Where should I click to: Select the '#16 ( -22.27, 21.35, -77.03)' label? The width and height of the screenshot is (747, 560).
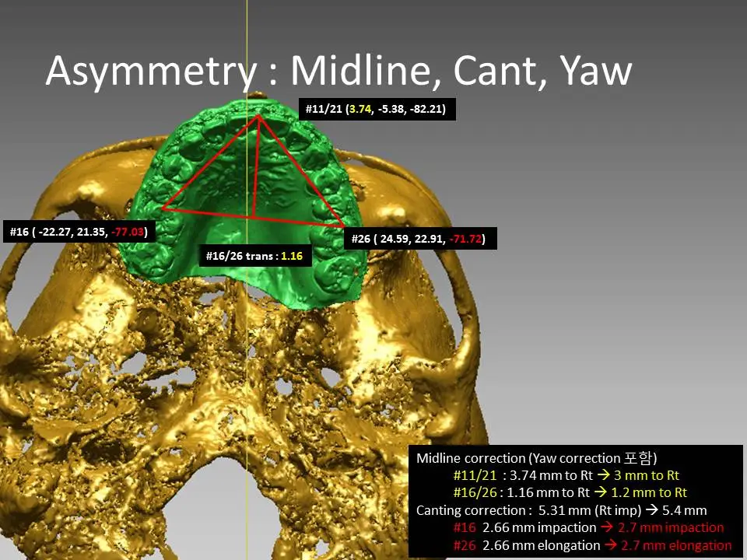[79, 232]
